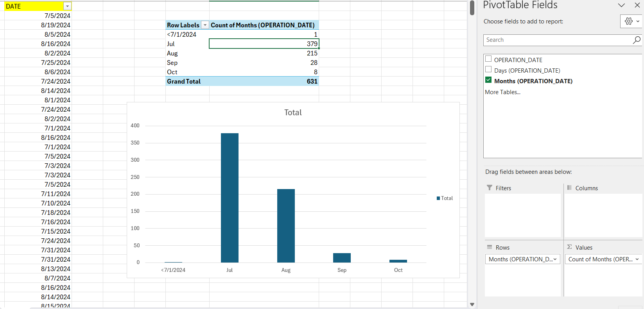The width and height of the screenshot is (644, 309).
Task: Select the Oct count cell 8
Action: pyautogui.click(x=264, y=72)
